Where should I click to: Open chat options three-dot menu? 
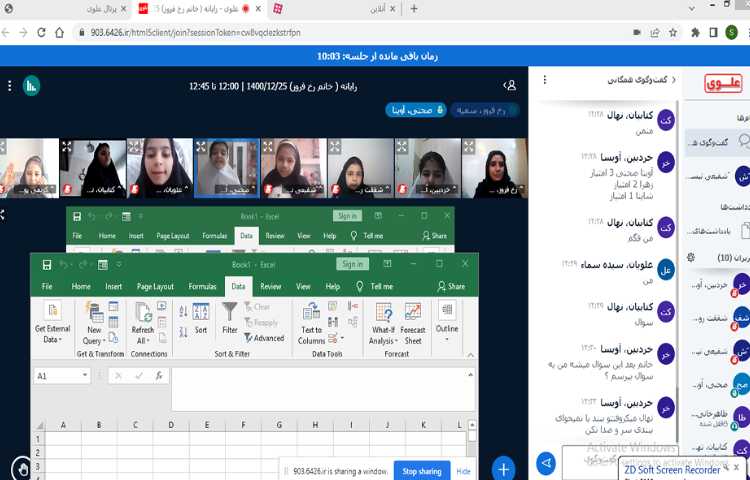(545, 80)
